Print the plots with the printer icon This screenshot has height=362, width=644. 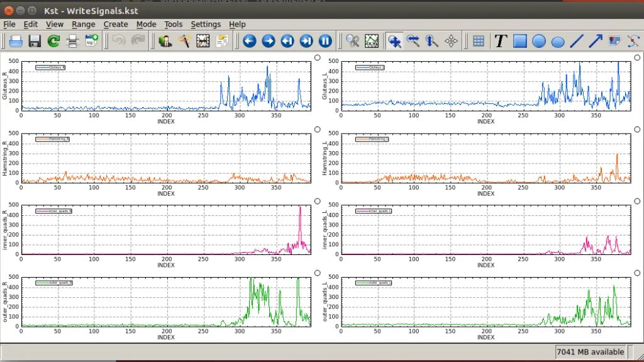[x=72, y=41]
